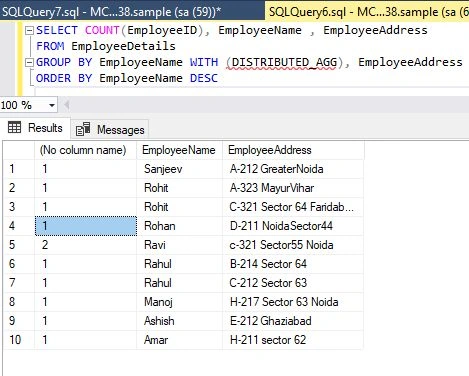Select the E-212 Ghaziabad cell

click(x=293, y=321)
